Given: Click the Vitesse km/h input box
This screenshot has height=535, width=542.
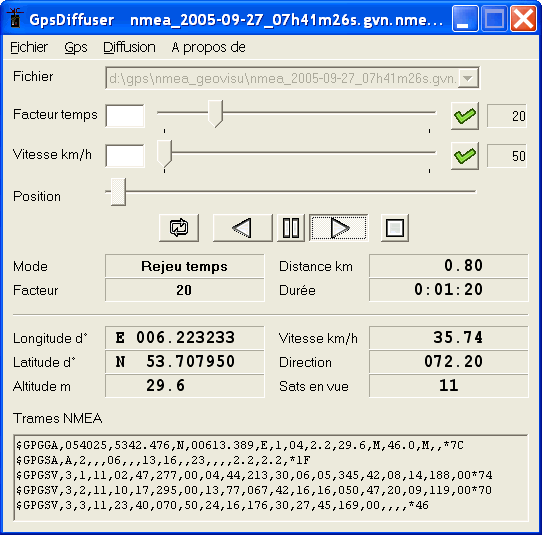Looking at the screenshot, I should pyautogui.click(x=125, y=156).
